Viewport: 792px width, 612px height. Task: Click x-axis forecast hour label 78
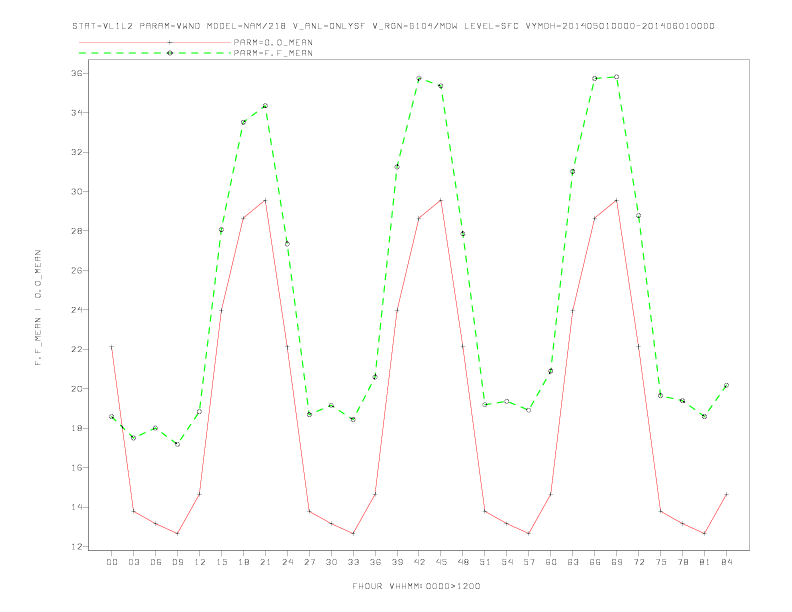[682, 562]
